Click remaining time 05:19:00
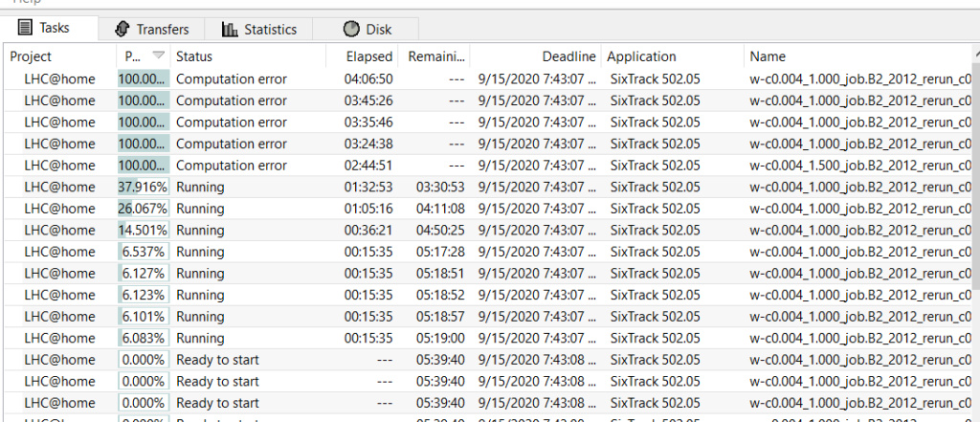 coord(440,338)
